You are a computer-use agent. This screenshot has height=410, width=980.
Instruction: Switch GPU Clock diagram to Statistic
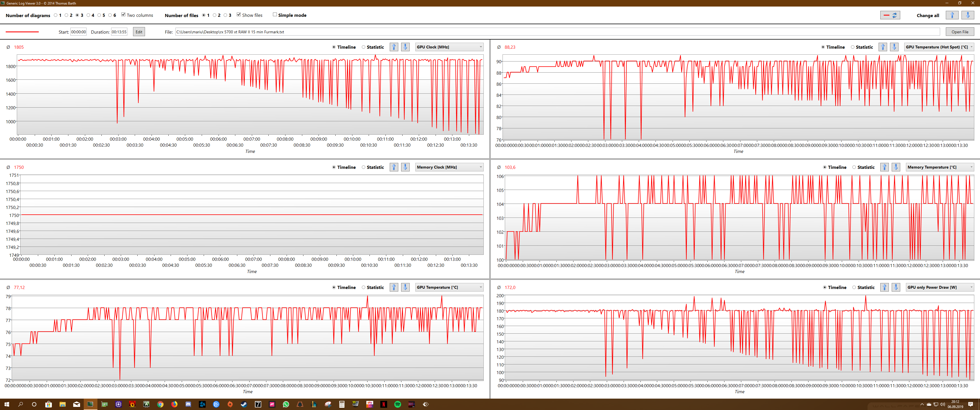tap(363, 47)
